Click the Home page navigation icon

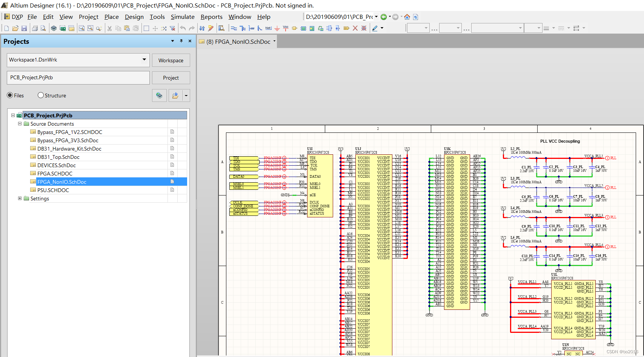pyautogui.click(x=407, y=17)
